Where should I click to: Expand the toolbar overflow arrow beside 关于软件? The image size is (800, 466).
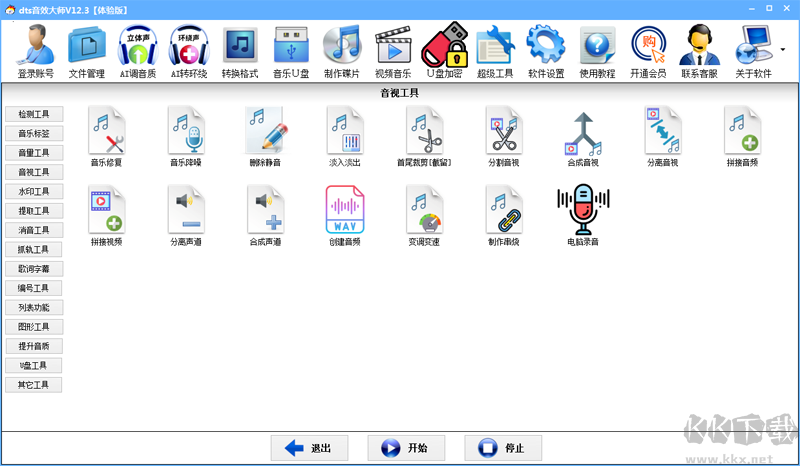[x=783, y=47]
